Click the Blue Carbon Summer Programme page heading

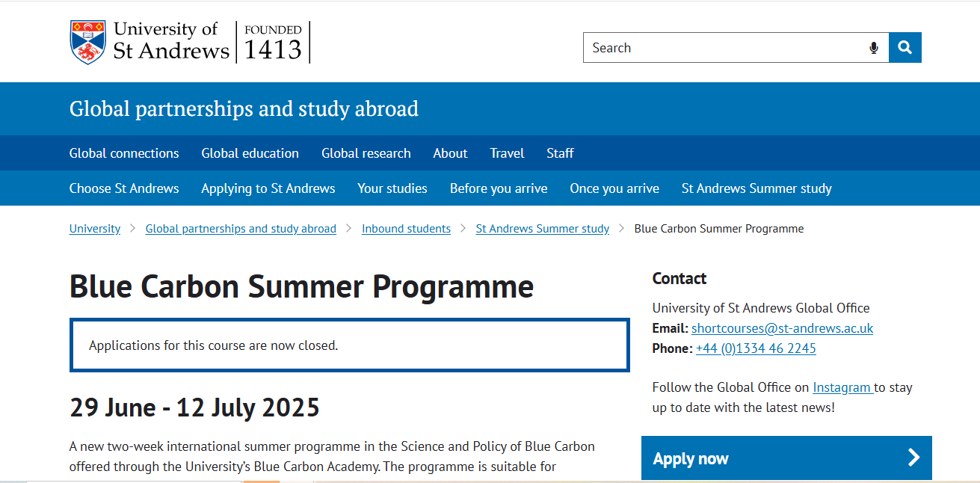[302, 287]
